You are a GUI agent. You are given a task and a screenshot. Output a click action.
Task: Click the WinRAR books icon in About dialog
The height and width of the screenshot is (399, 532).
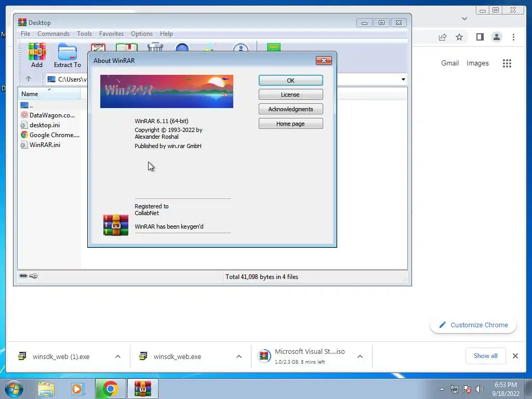[116, 224]
